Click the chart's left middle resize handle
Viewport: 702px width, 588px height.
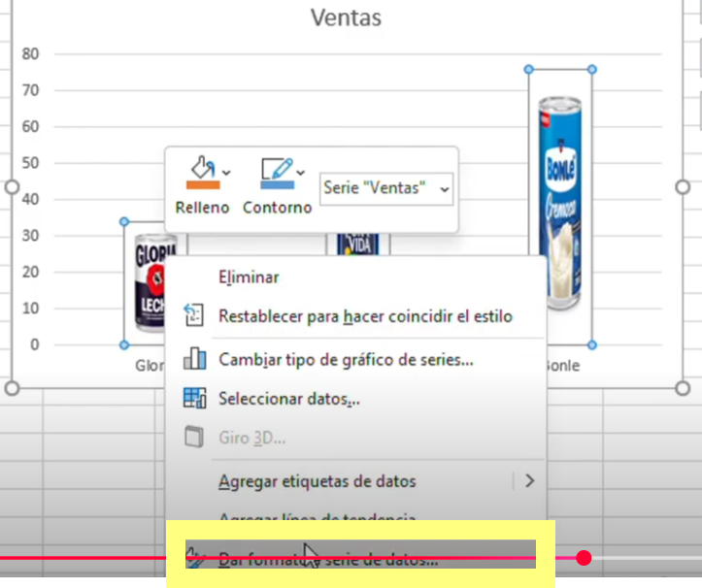[x=12, y=187]
